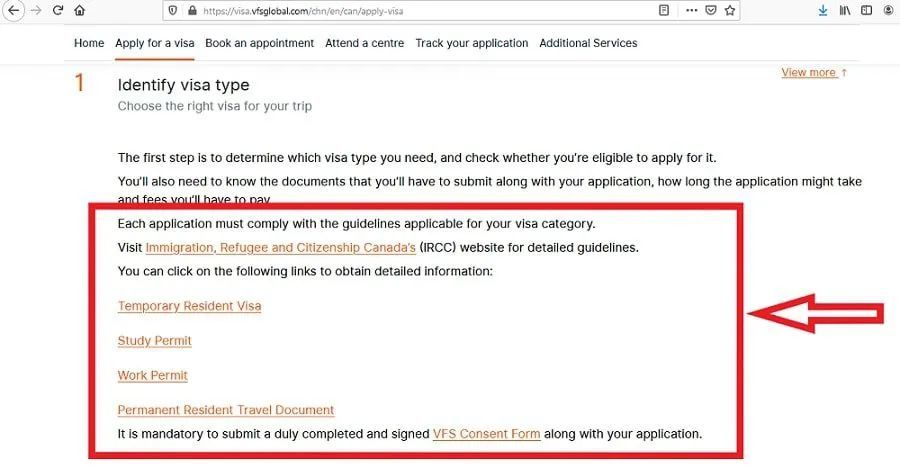Bookmark this page with the star
This screenshot has width=900, height=468.
tap(730, 11)
